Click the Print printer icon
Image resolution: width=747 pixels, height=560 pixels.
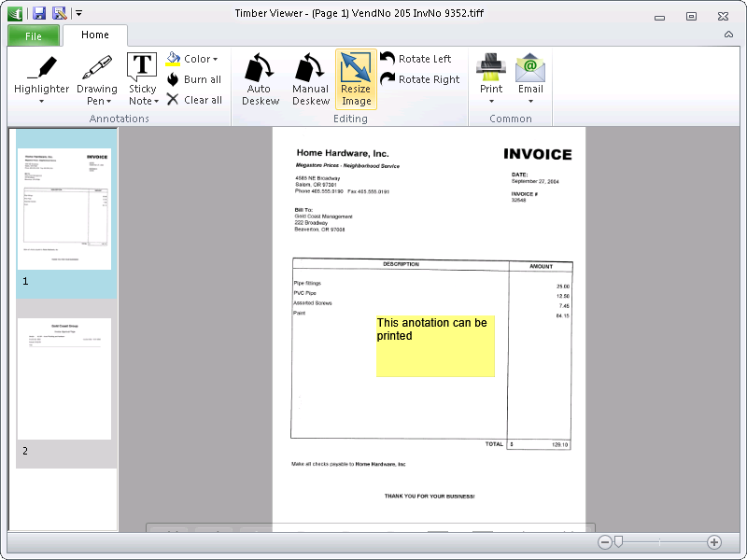pos(491,67)
